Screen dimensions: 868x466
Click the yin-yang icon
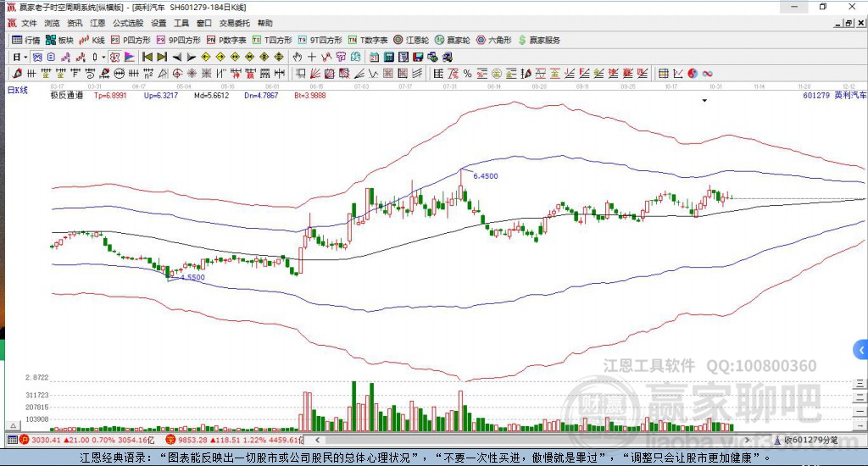click(693, 73)
